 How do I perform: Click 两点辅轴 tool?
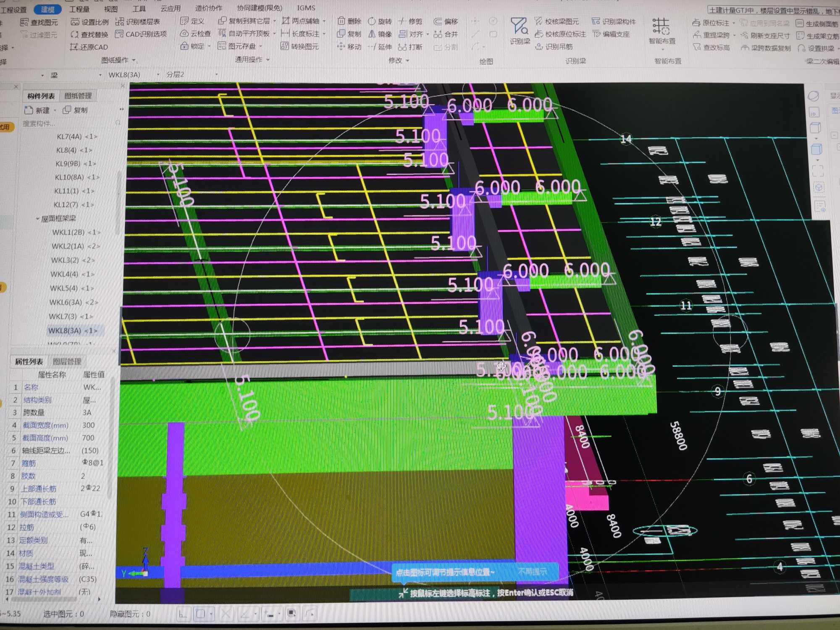pyautogui.click(x=301, y=21)
